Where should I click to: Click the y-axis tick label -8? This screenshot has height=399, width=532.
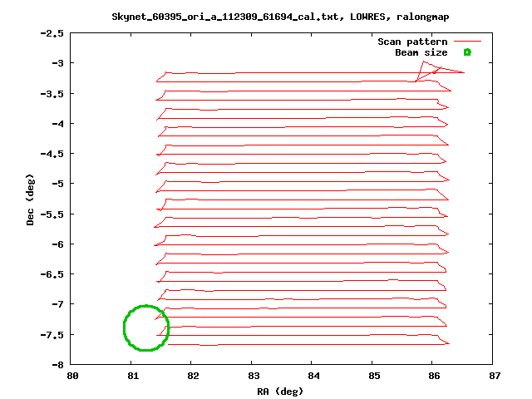(x=57, y=365)
